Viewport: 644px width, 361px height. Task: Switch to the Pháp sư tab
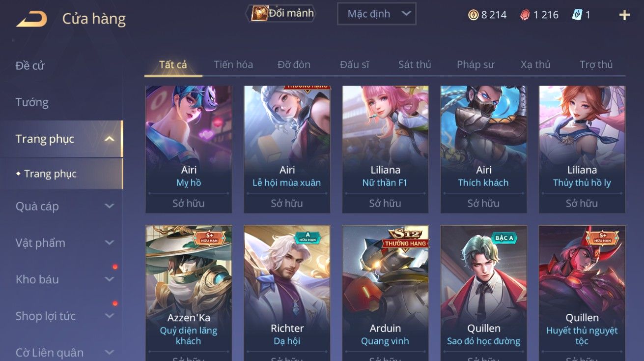476,64
